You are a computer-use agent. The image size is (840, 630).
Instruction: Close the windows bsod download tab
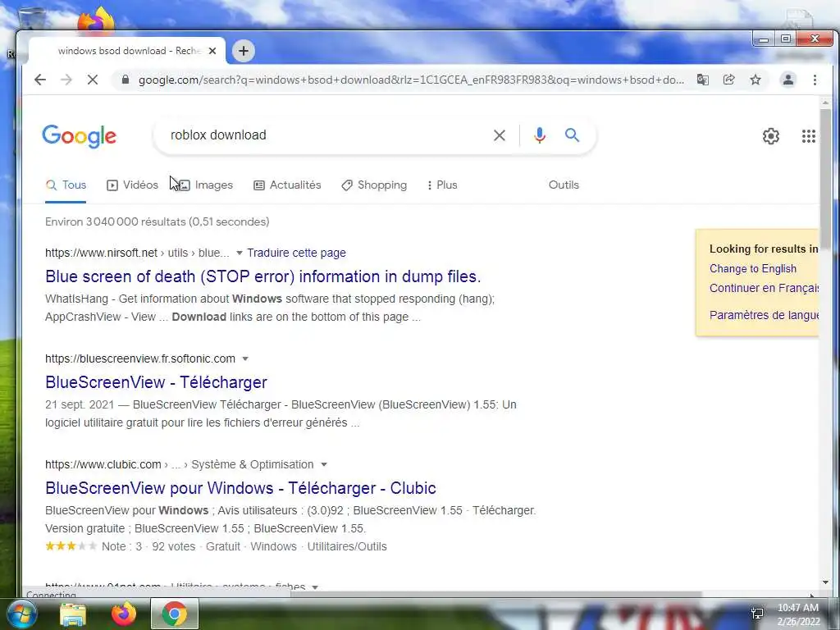212,51
